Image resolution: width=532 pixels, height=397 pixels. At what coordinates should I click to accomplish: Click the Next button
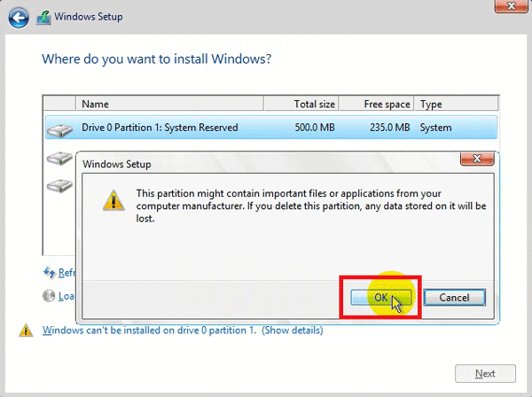(x=485, y=373)
